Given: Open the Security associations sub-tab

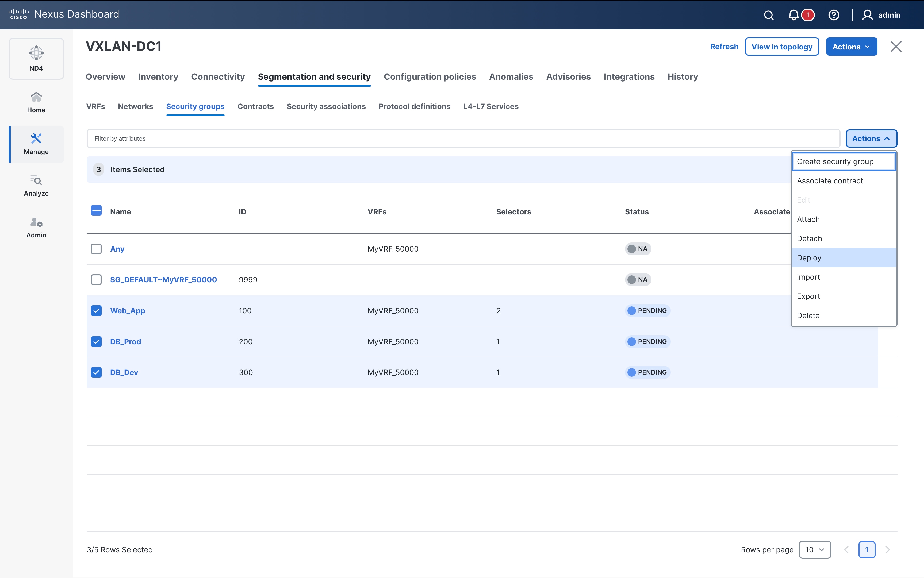Looking at the screenshot, I should pyautogui.click(x=326, y=106).
